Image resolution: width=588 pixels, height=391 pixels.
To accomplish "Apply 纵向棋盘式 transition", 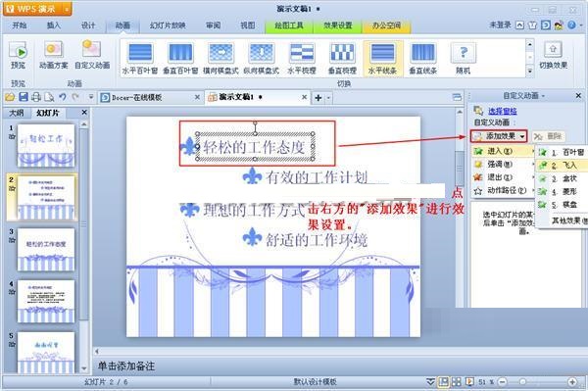I will 261,58.
